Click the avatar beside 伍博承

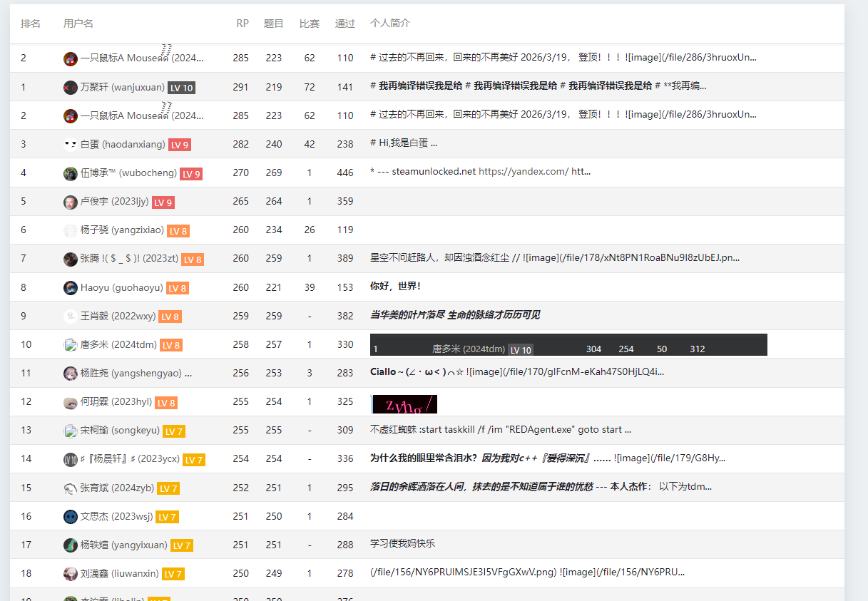tap(70, 173)
